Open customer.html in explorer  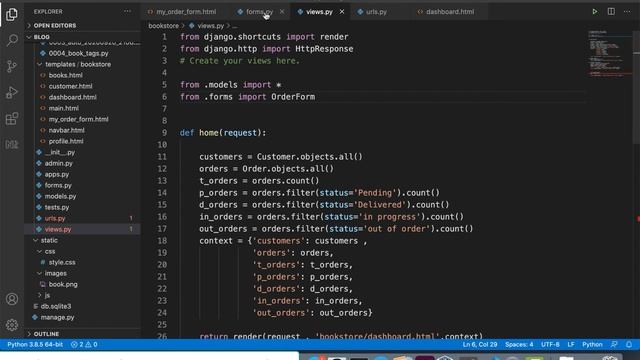(x=70, y=87)
